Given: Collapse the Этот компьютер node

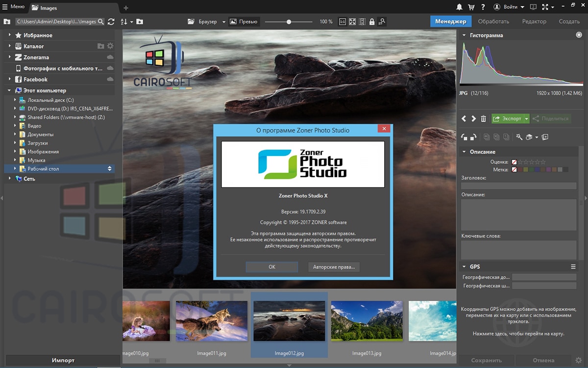Looking at the screenshot, I should click(9, 90).
